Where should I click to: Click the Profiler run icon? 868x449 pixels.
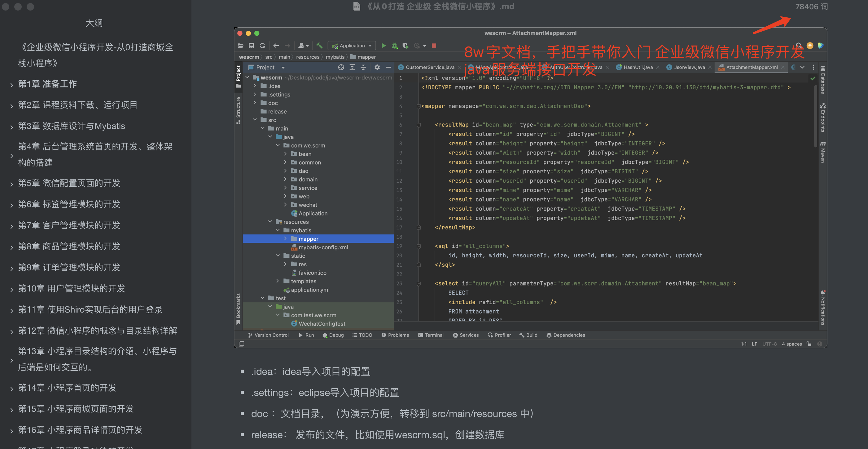coord(417,46)
